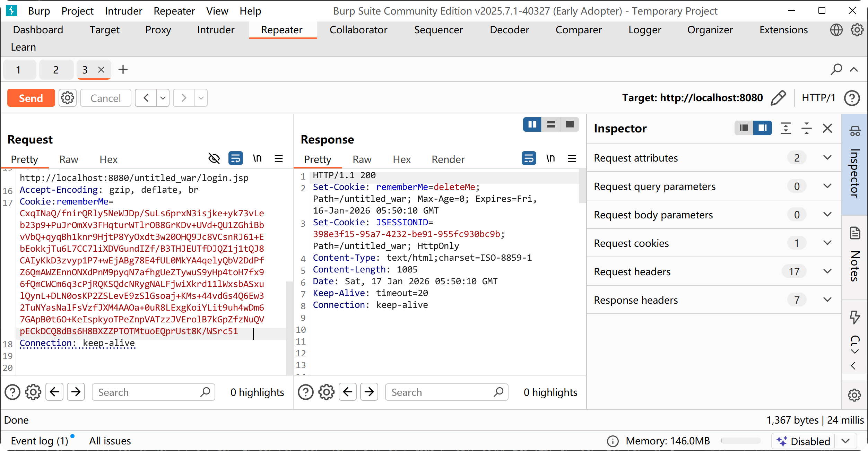Open the Request pane search settings gear

click(33, 392)
